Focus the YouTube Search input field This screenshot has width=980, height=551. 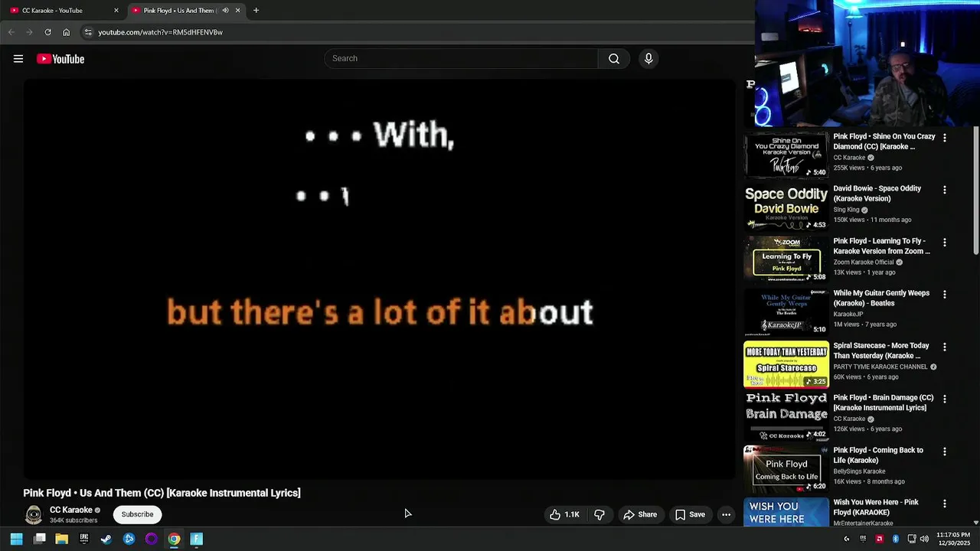tap(461, 59)
